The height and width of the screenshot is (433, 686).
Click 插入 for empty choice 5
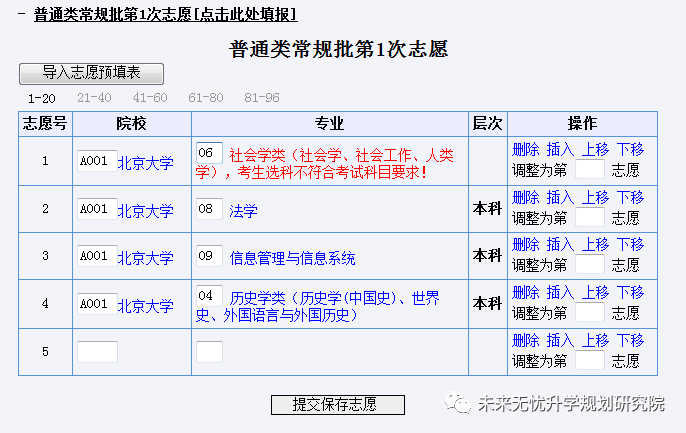(560, 340)
